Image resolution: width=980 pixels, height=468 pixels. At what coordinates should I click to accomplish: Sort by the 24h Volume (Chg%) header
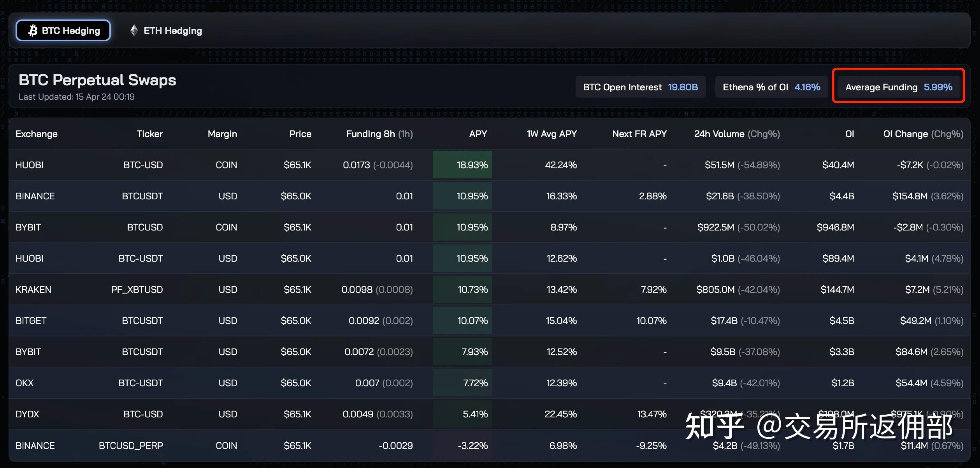[737, 134]
